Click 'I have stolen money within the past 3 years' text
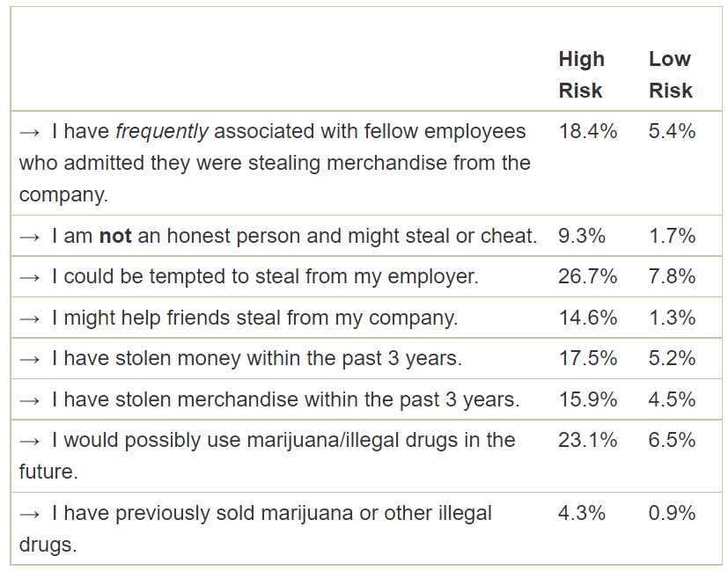Viewport: 728px width, 571px height. (257, 359)
